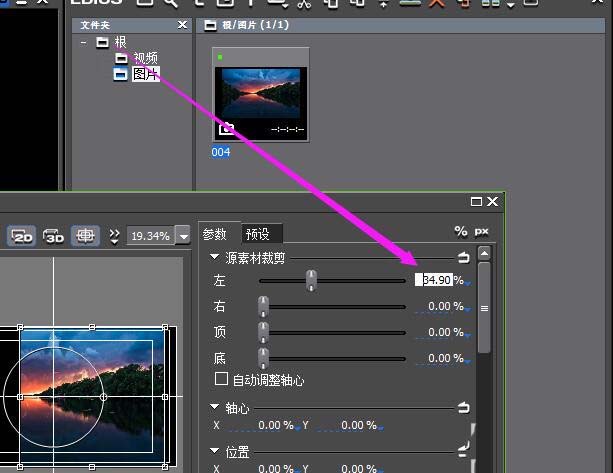613x473 pixels.
Task: Open the zoom percentage dropdown
Action: pyautogui.click(x=182, y=235)
